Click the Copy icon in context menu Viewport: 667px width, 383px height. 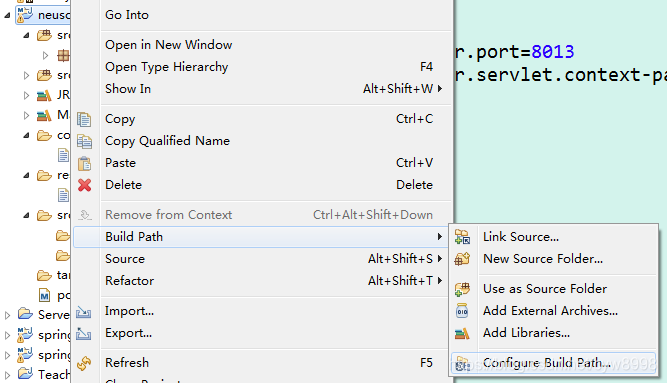(x=84, y=119)
